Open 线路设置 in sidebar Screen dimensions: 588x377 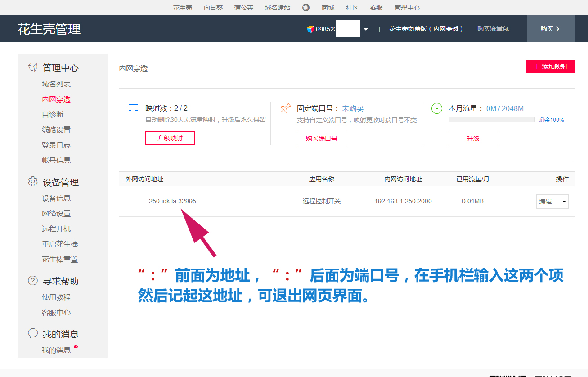tap(56, 130)
